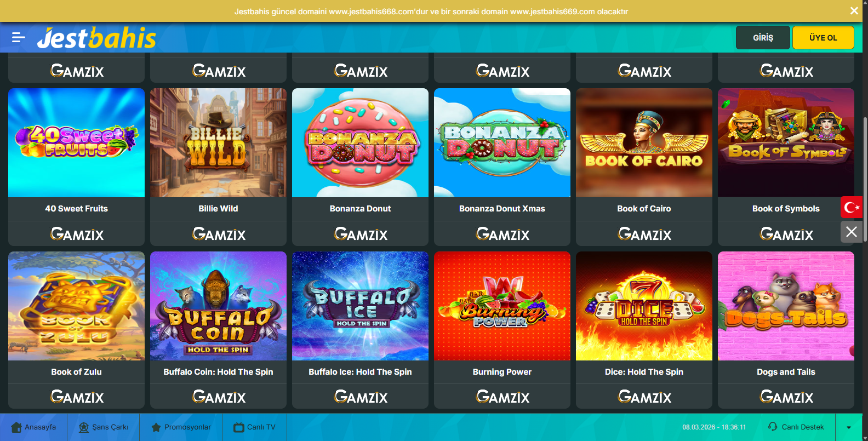Launch the Buffalo Coin: Hold The Spin game
The image size is (868, 441).
click(x=218, y=306)
